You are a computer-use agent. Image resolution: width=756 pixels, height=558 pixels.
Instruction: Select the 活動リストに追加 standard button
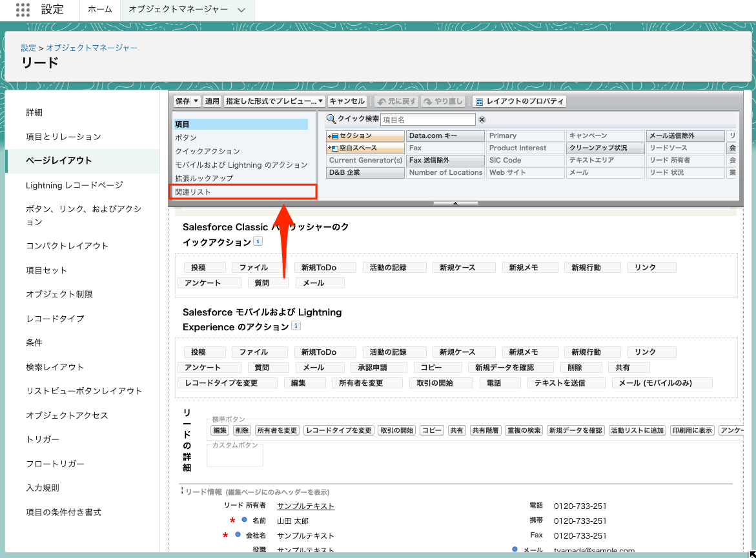click(x=637, y=430)
